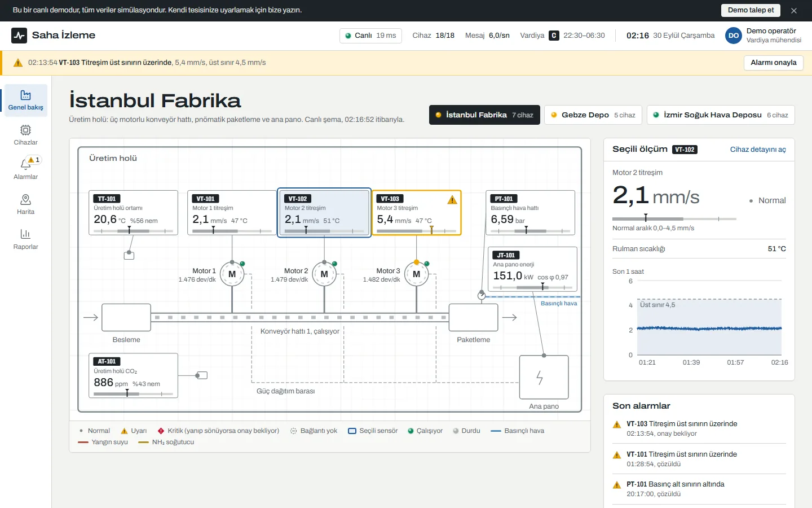Open Cihazlar devices page

(x=26, y=135)
